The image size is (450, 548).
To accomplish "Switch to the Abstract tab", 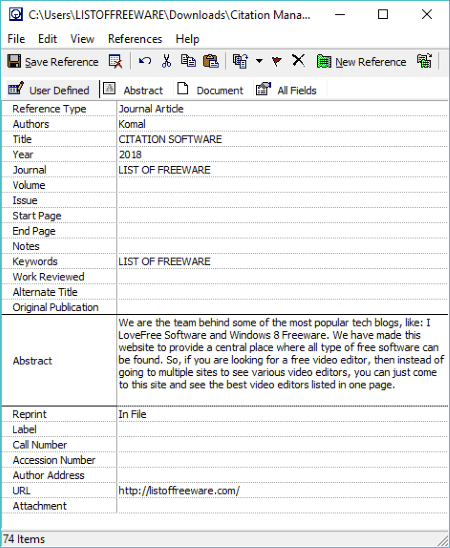I will click(x=134, y=90).
